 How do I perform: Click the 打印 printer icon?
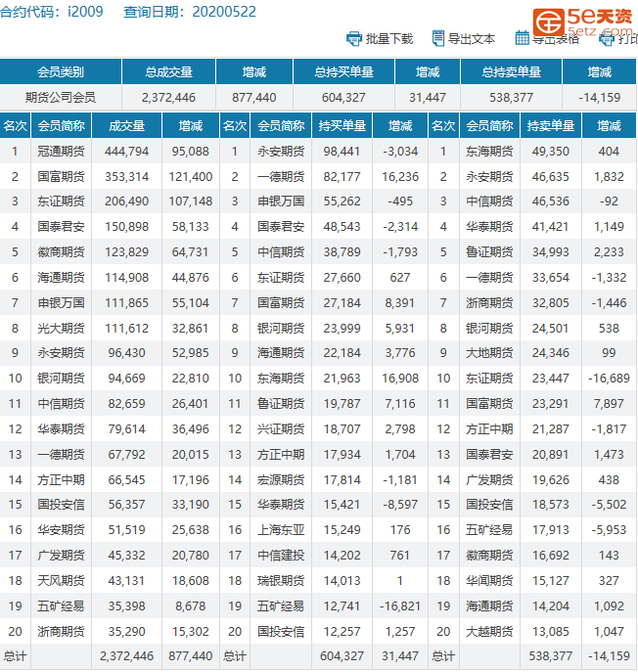(x=606, y=39)
